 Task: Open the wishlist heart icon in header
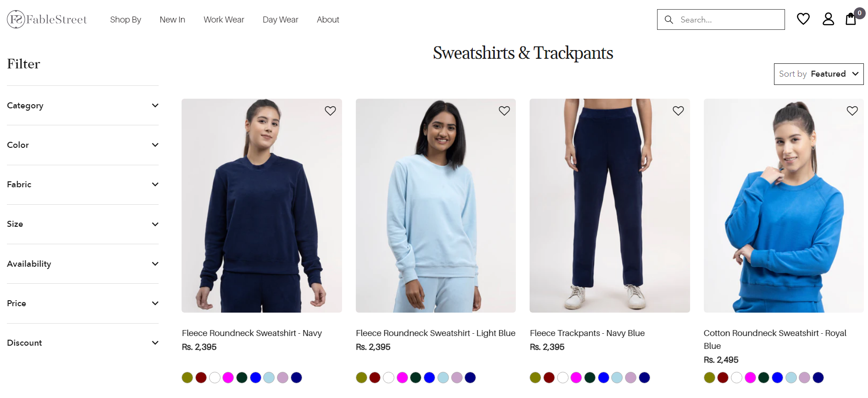tap(803, 19)
